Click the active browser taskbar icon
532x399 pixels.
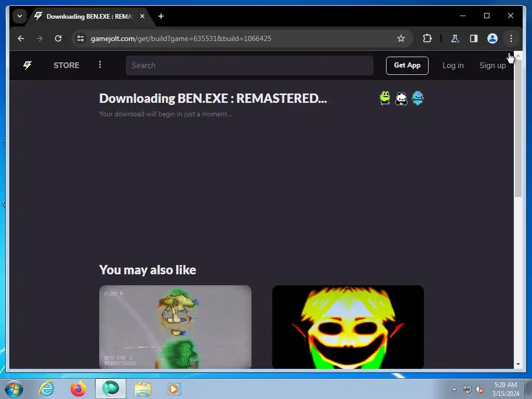click(x=111, y=389)
